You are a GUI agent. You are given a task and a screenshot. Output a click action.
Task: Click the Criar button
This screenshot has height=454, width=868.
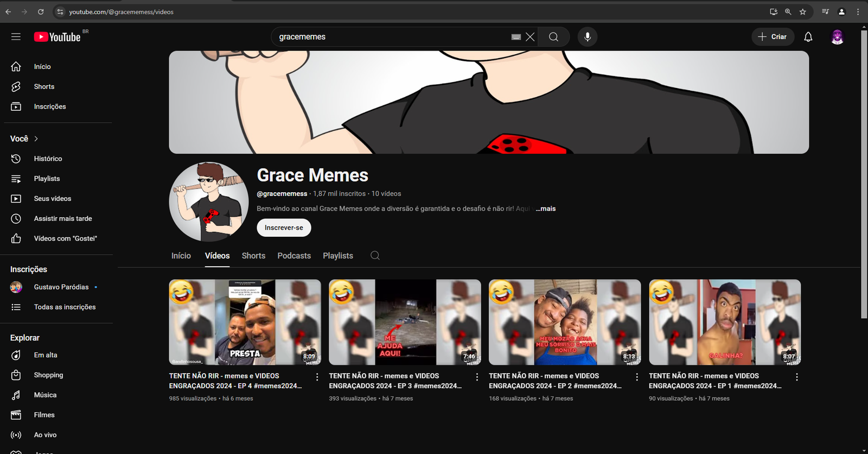[773, 37]
